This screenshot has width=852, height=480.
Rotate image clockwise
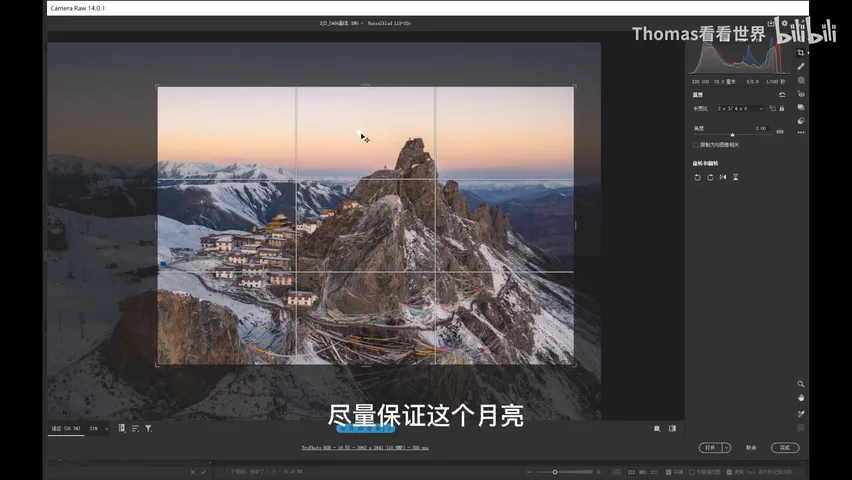point(710,177)
